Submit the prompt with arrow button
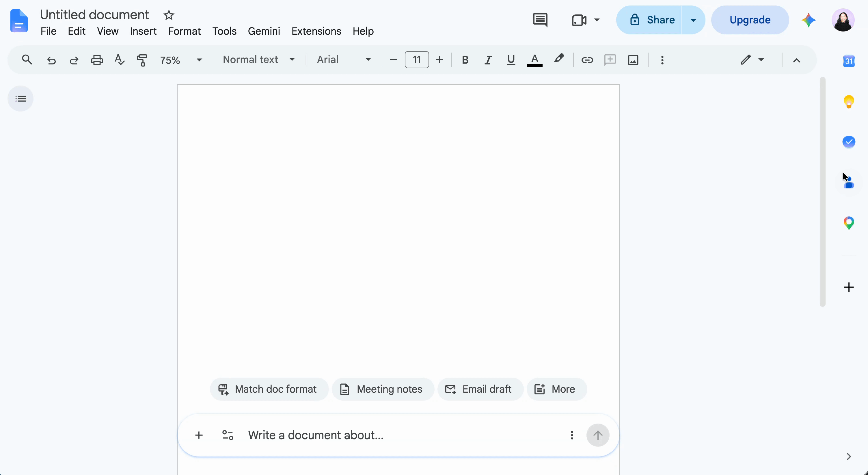This screenshot has width=868, height=475. 598,435
